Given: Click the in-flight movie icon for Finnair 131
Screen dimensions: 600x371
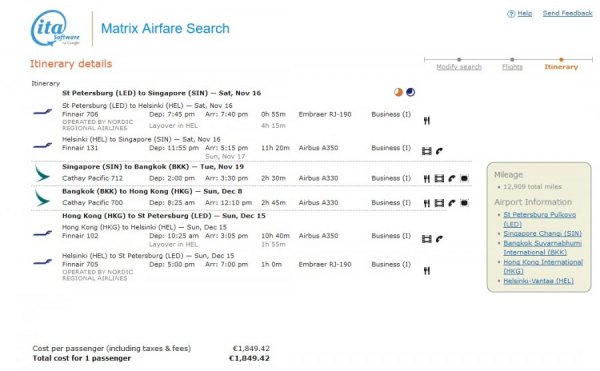Looking at the screenshot, I should tap(427, 151).
